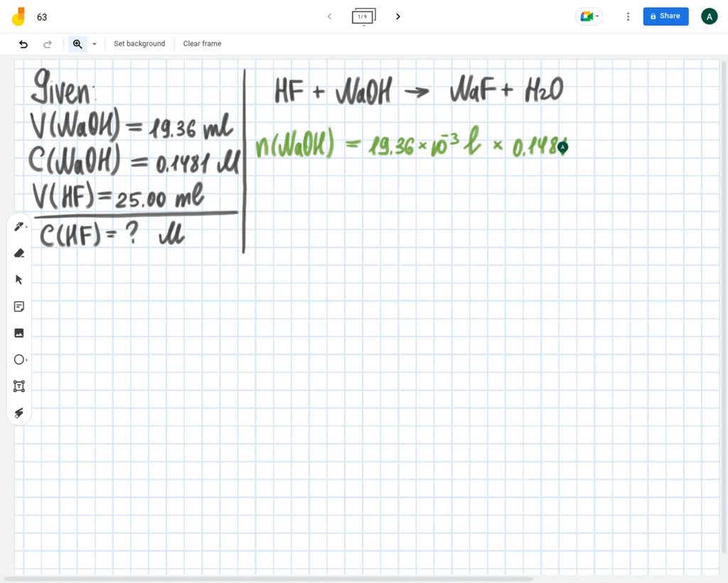Select the Eraser tool

pyautogui.click(x=19, y=253)
